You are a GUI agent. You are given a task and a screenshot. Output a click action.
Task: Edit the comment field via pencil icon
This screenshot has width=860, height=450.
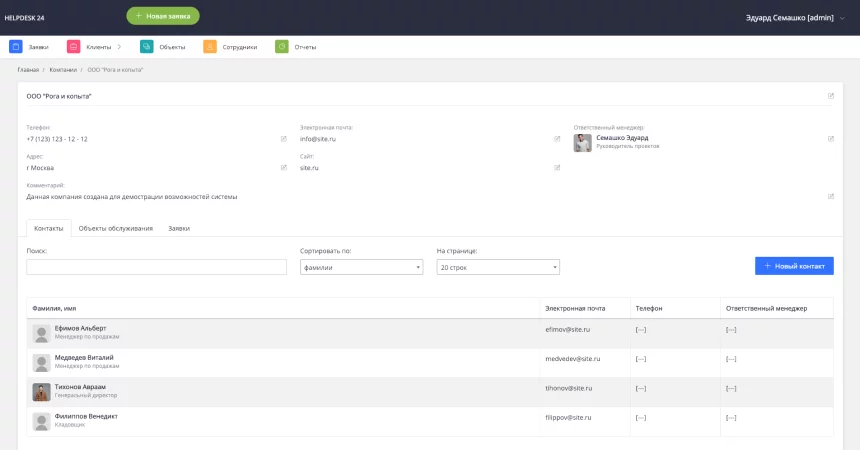pyautogui.click(x=831, y=196)
